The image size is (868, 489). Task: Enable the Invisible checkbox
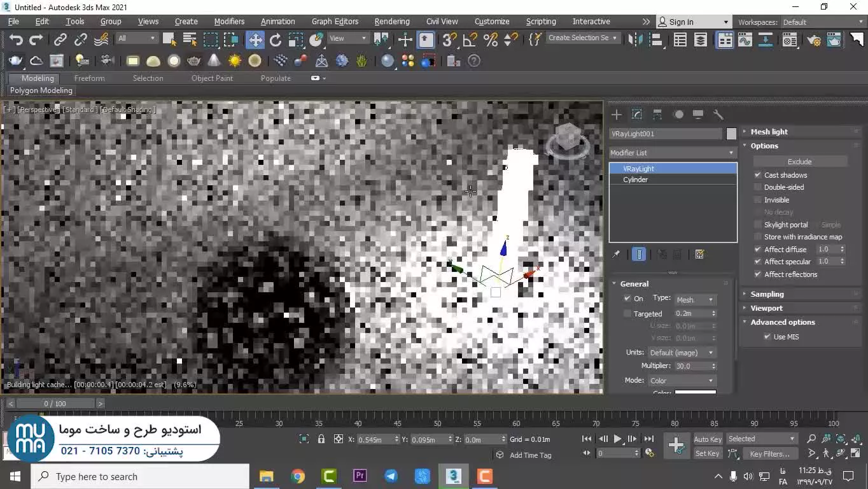pyautogui.click(x=758, y=200)
